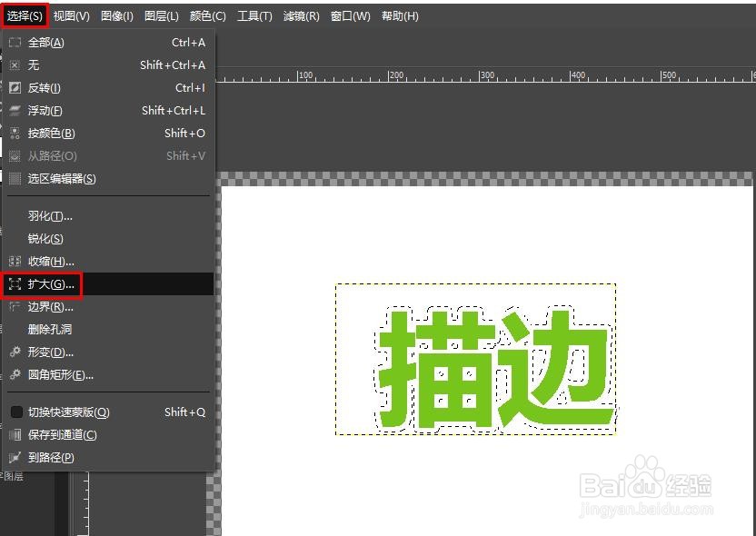Select the 按颜色 (Select by Color) icon

click(15, 134)
